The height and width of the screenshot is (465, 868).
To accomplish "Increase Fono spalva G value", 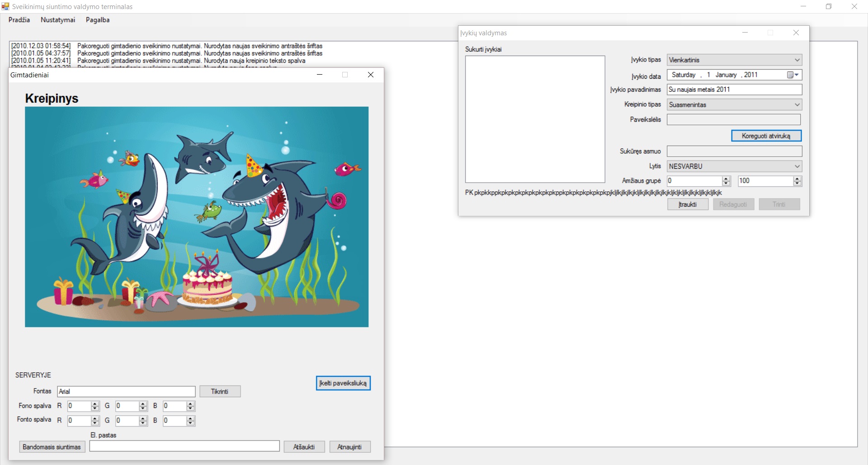I will 143,404.
